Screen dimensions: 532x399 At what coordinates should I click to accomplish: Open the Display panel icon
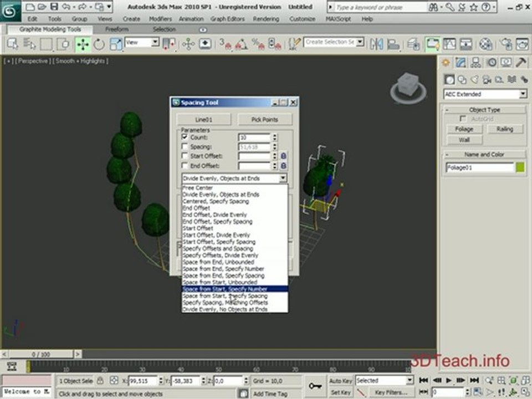(x=506, y=63)
